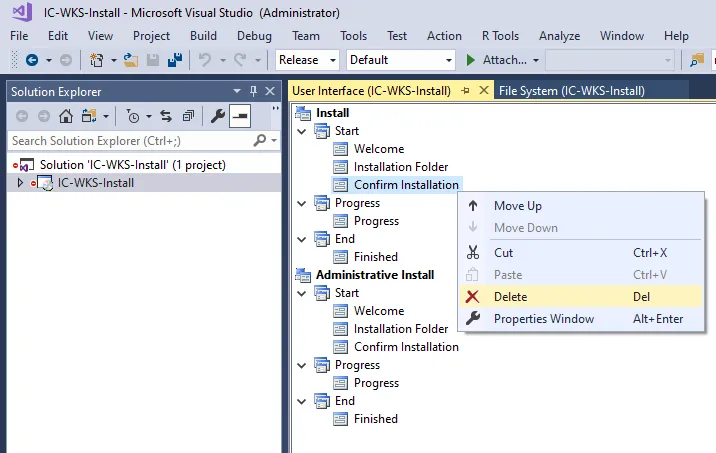716x453 pixels.
Task: Collapse the Start node under Install
Action: tap(302, 131)
